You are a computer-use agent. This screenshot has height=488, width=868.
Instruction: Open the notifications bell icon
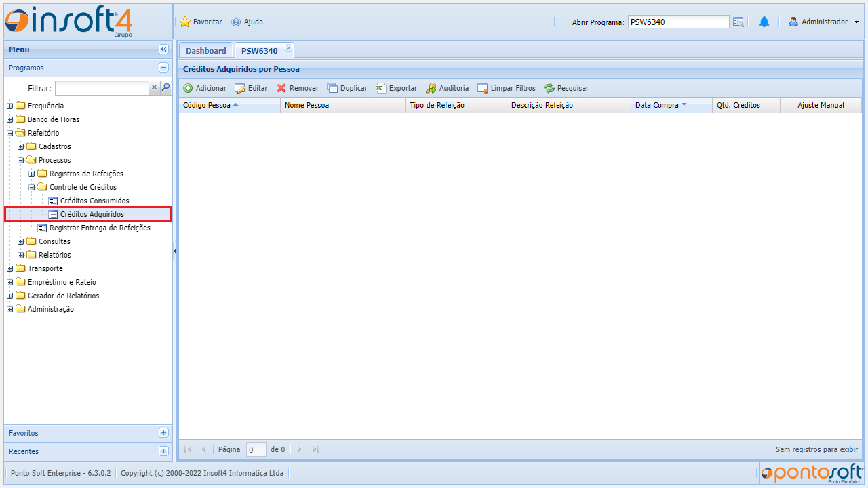764,22
